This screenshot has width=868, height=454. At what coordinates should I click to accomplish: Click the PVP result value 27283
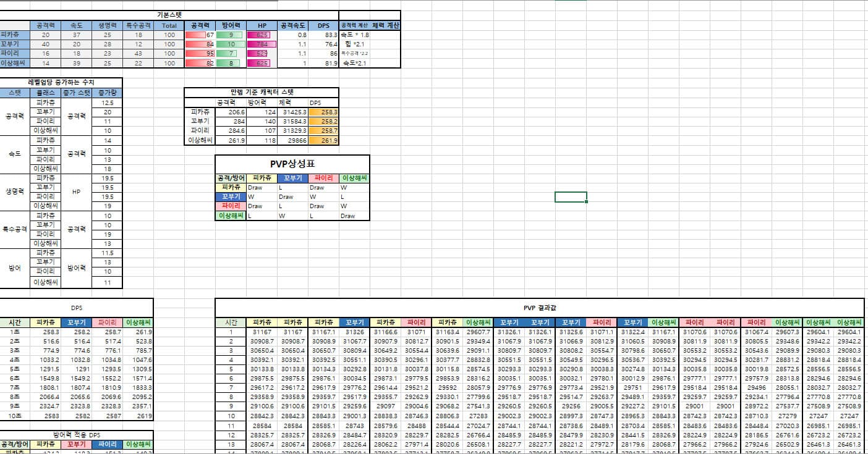click(x=478, y=416)
